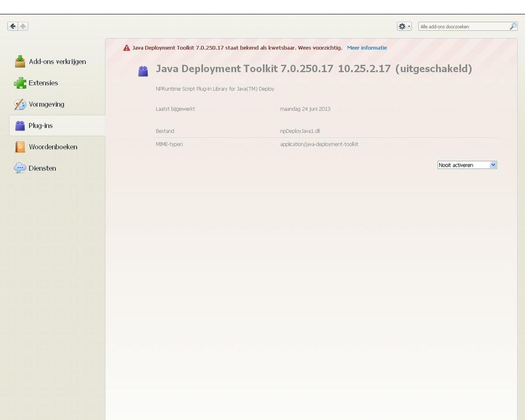This screenshot has height=420, width=525.
Task: Expand the 'Nooit activeren' activation dropdown
Action: point(467,165)
